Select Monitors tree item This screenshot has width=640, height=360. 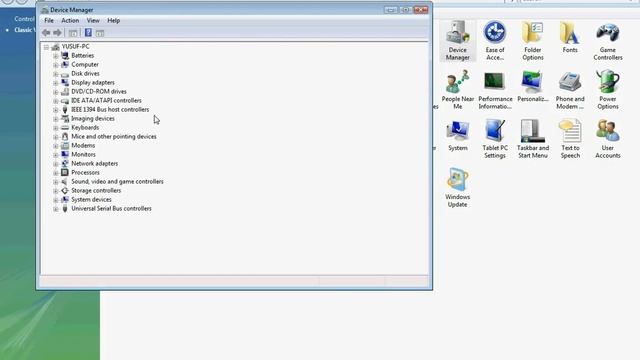83,154
